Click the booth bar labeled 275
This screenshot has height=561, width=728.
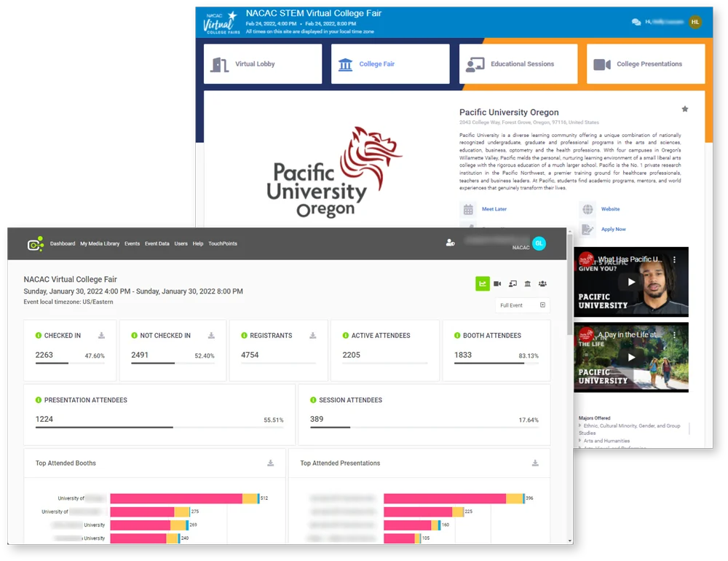pyautogui.click(x=150, y=511)
